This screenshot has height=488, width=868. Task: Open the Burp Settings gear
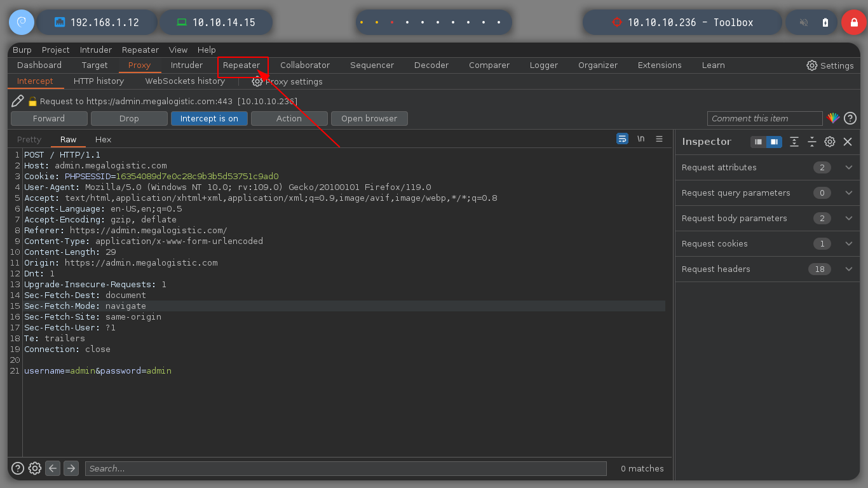point(812,65)
